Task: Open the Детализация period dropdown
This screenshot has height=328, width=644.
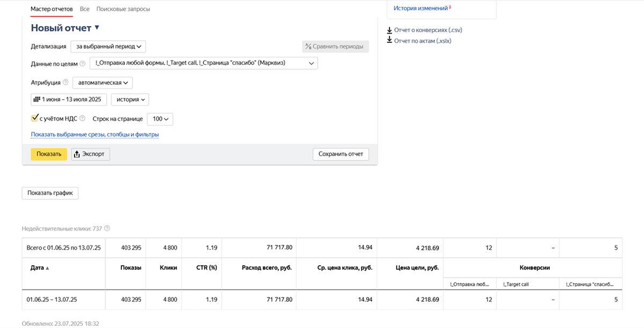Action: 108,47
